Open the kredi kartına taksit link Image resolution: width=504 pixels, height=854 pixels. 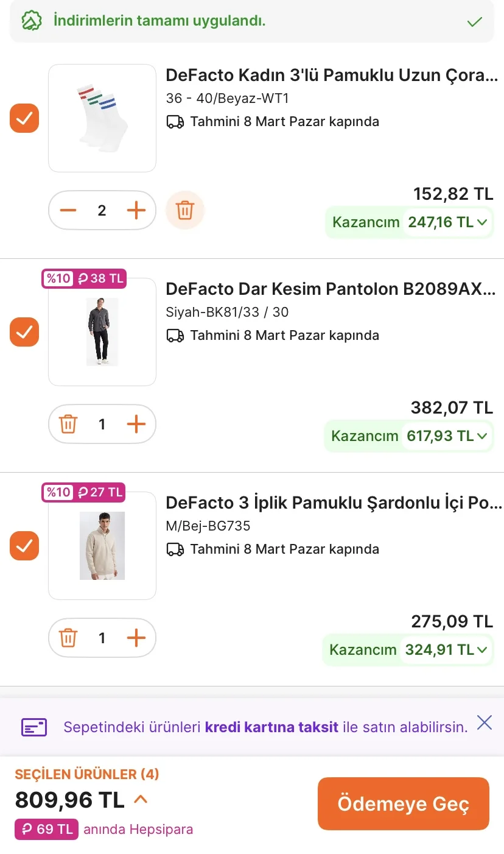pyautogui.click(x=271, y=727)
